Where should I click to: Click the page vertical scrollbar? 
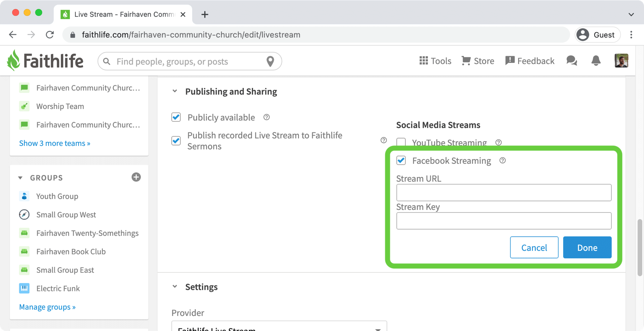click(x=640, y=248)
